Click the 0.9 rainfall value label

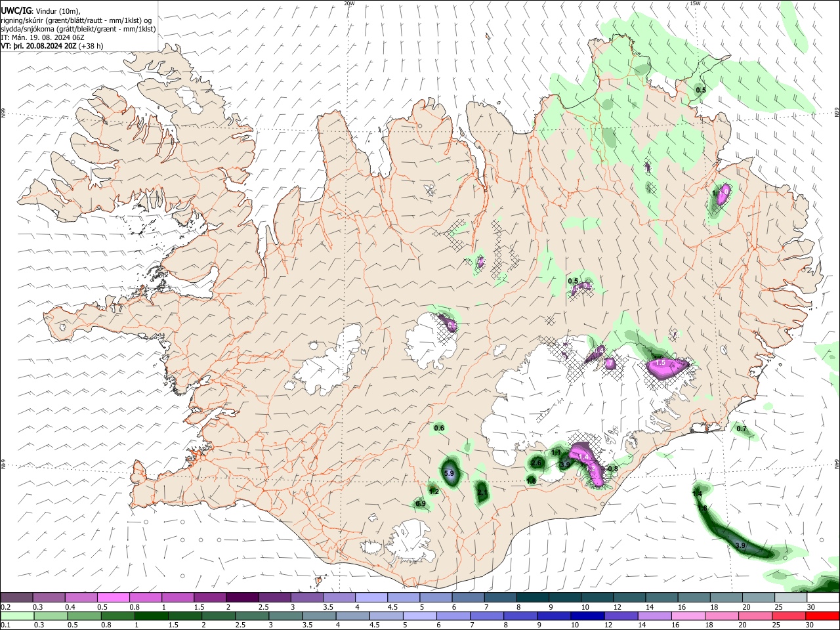pos(421,503)
